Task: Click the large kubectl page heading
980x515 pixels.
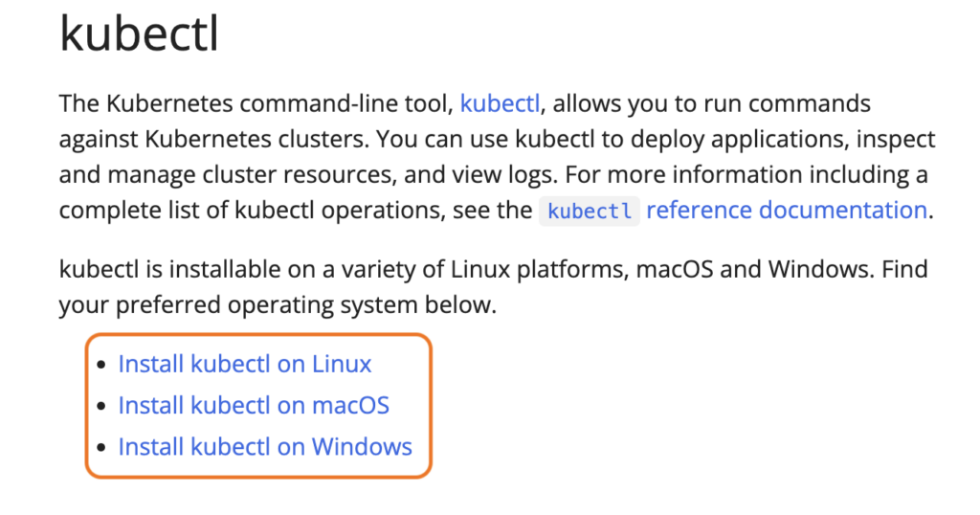Action: tap(140, 34)
